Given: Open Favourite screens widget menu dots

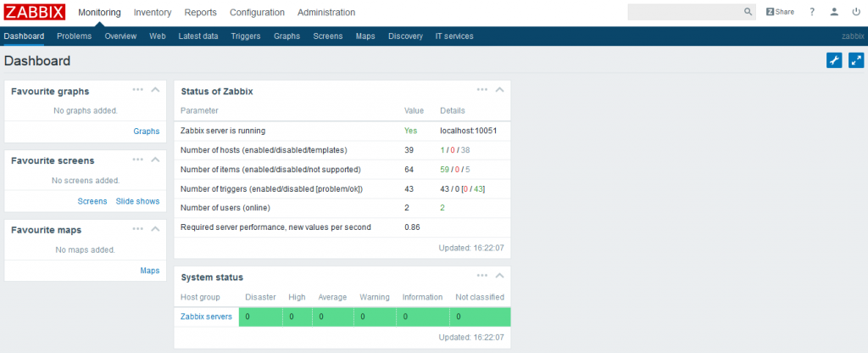Looking at the screenshot, I should point(138,159).
